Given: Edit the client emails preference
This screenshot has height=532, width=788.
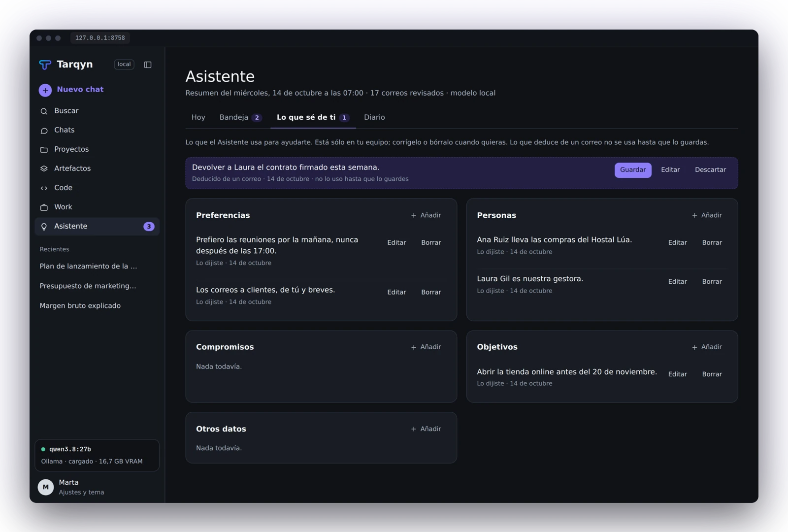Looking at the screenshot, I should (x=396, y=293).
